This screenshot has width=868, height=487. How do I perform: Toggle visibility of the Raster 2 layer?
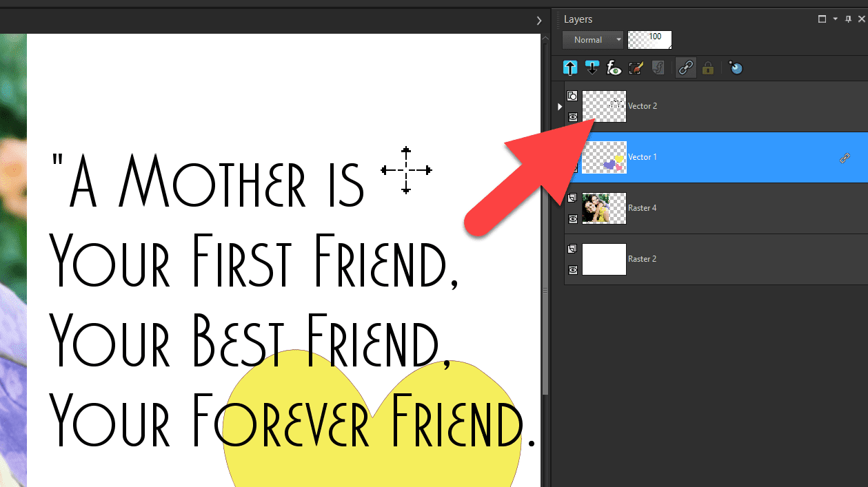(572, 270)
